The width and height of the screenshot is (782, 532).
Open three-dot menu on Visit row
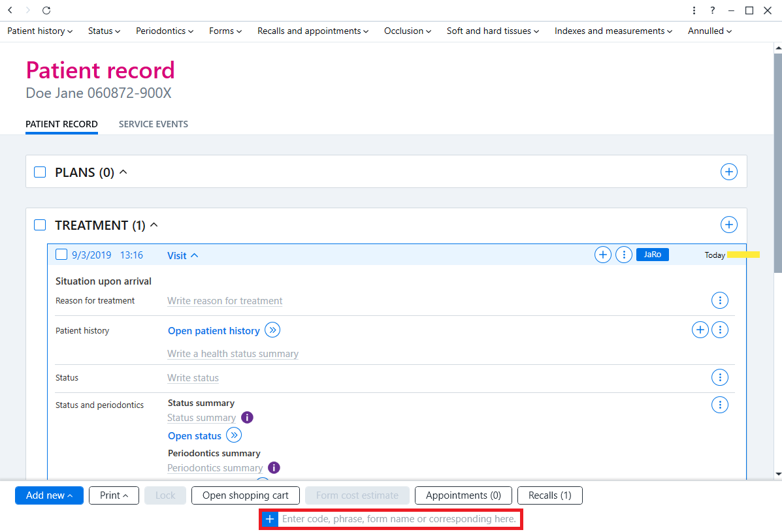[623, 255]
